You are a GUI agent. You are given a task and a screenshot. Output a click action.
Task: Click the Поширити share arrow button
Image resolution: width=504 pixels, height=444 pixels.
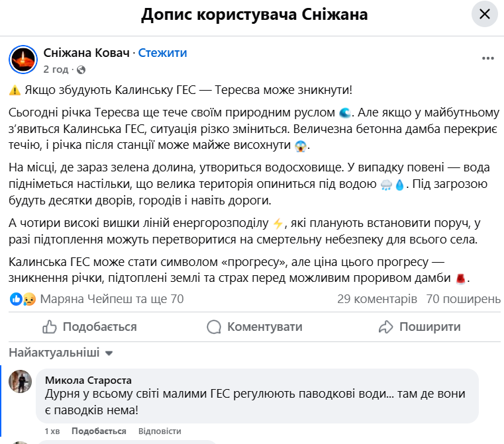pos(419,327)
